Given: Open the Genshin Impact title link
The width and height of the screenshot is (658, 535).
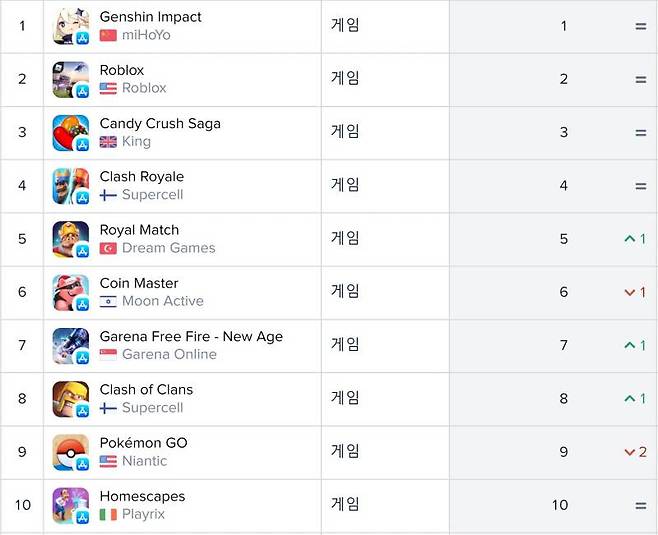Looking at the screenshot, I should 150,17.
